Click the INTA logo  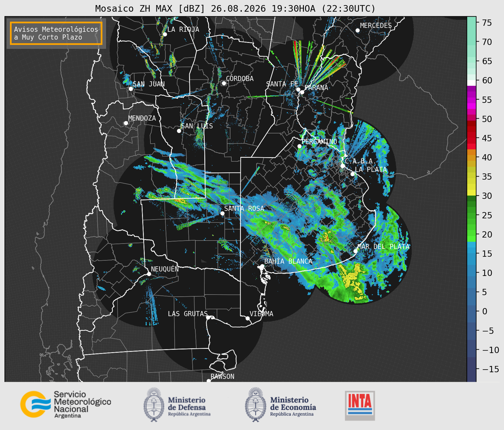pos(360,405)
